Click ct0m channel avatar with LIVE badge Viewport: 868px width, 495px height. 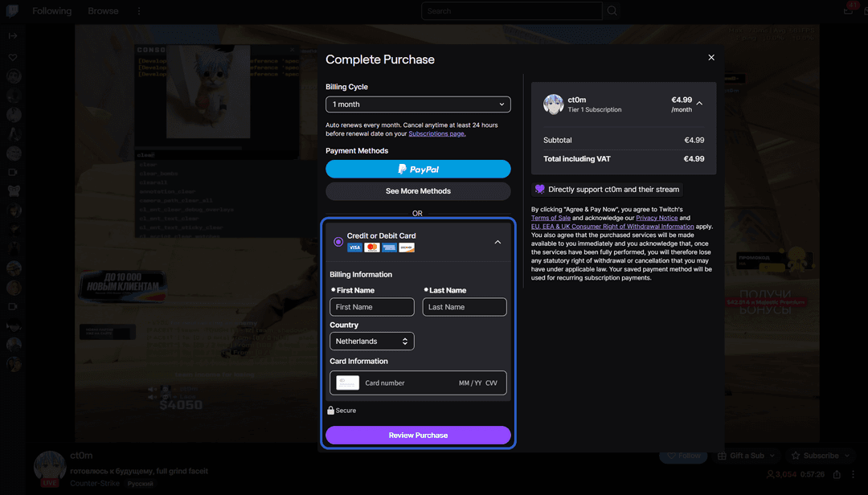point(50,468)
